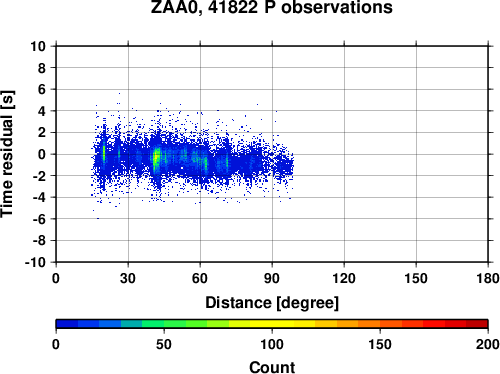The image size is (500, 374).
Task: Select the dark blue start of colorbar
Action: coord(67,324)
